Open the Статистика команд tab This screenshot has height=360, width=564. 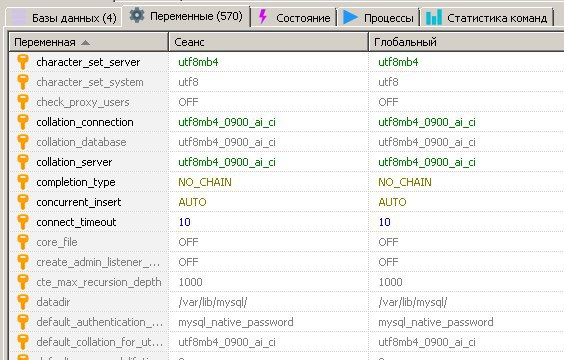pos(486,18)
